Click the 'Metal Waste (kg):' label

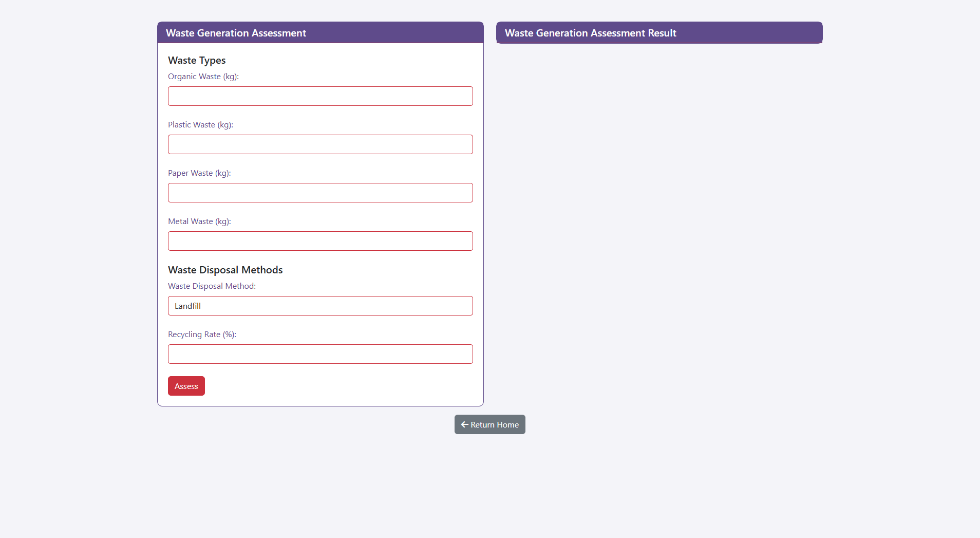click(199, 221)
